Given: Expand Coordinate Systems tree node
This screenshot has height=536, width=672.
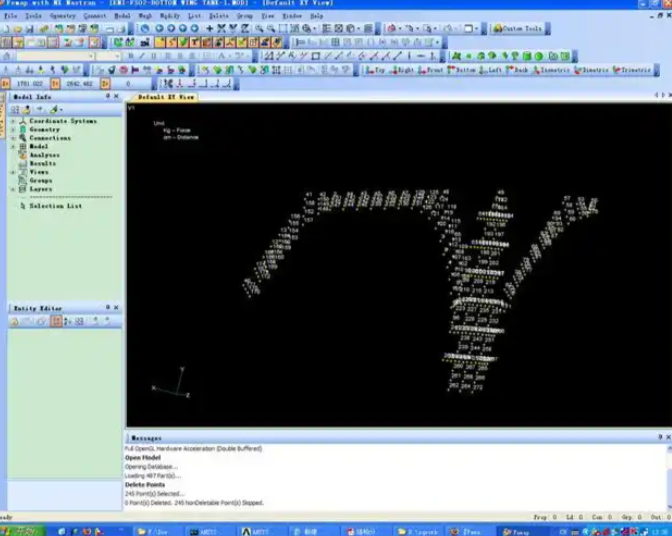Looking at the screenshot, I should coord(13,121).
